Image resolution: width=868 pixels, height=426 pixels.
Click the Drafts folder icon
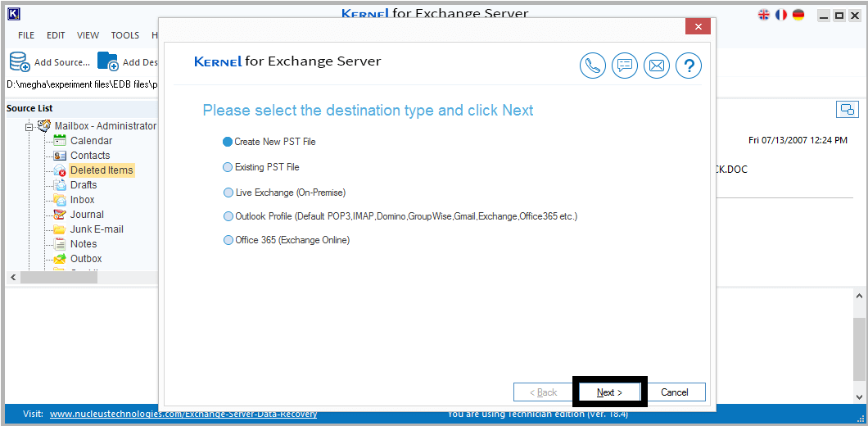(60, 185)
